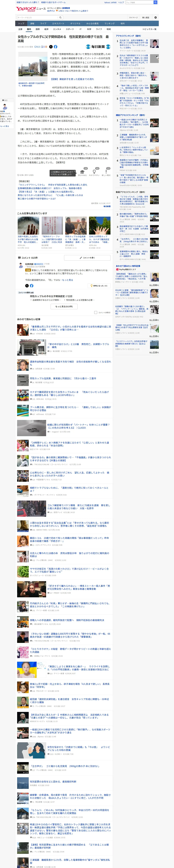This screenshot has height=868, width=174.
Task: Open the Yahoo! JAPAN top link
Action: click(110, 2)
